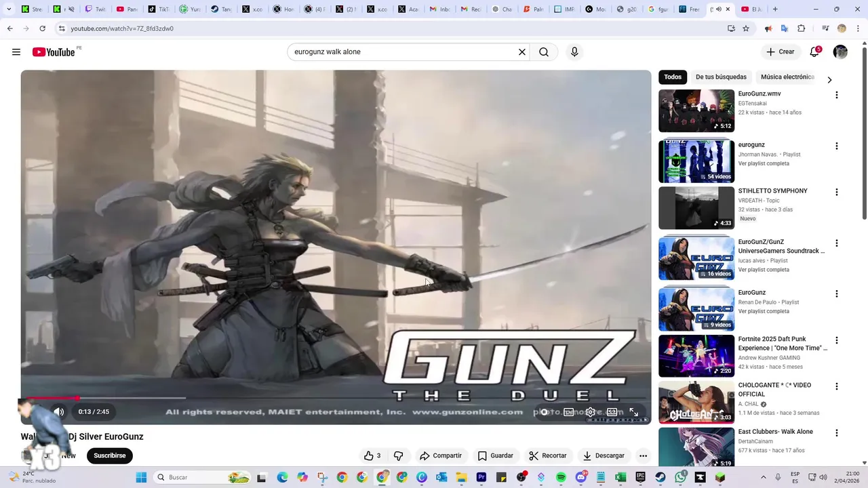Dislike the video with thumbs down
The height and width of the screenshot is (488, 868).
[399, 455]
